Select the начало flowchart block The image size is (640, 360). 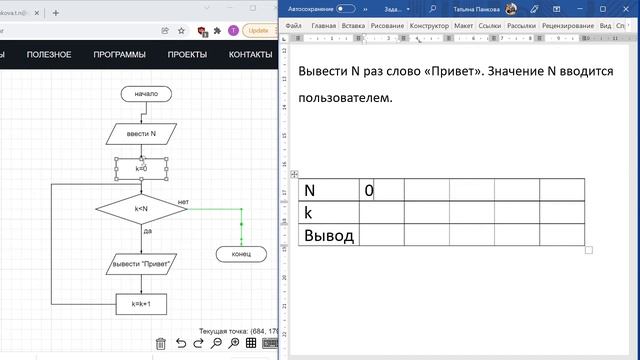146,94
